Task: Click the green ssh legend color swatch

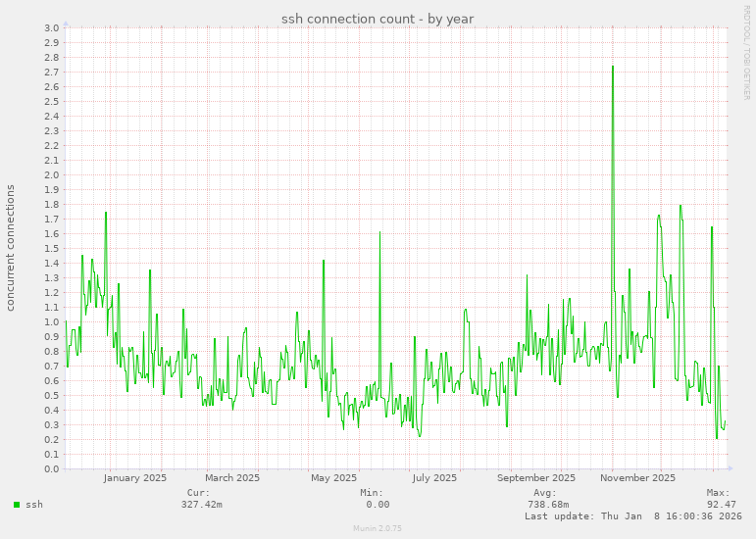Action: (17, 505)
